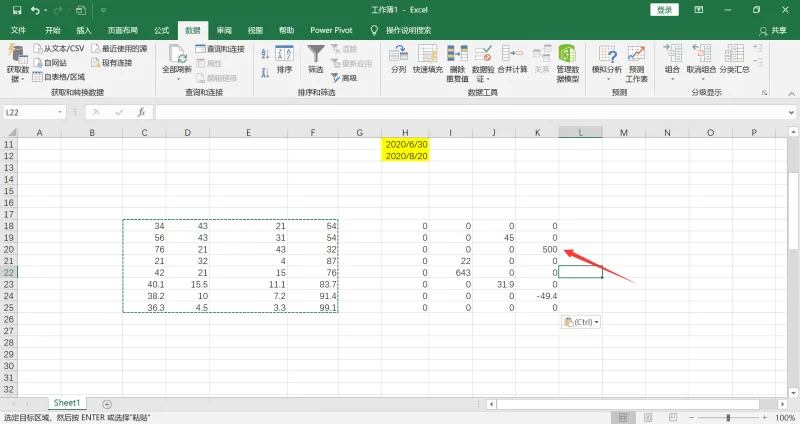Open Queries and Connections (查询和连接) pane
Image resolution: width=800 pixels, height=424 pixels.
tap(220, 49)
